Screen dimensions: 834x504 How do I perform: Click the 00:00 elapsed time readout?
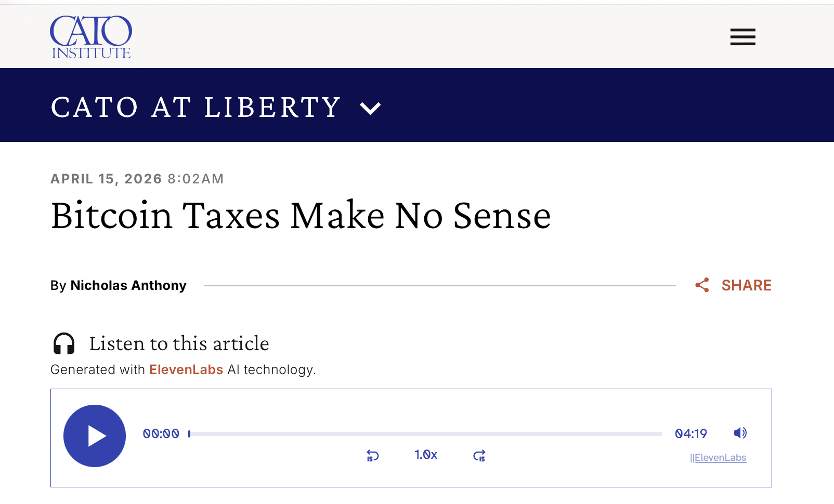(x=161, y=433)
